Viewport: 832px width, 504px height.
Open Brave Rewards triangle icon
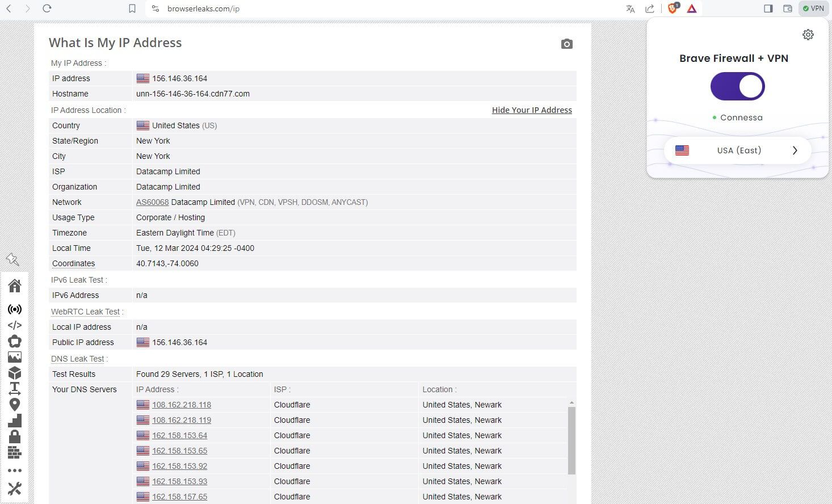(692, 9)
